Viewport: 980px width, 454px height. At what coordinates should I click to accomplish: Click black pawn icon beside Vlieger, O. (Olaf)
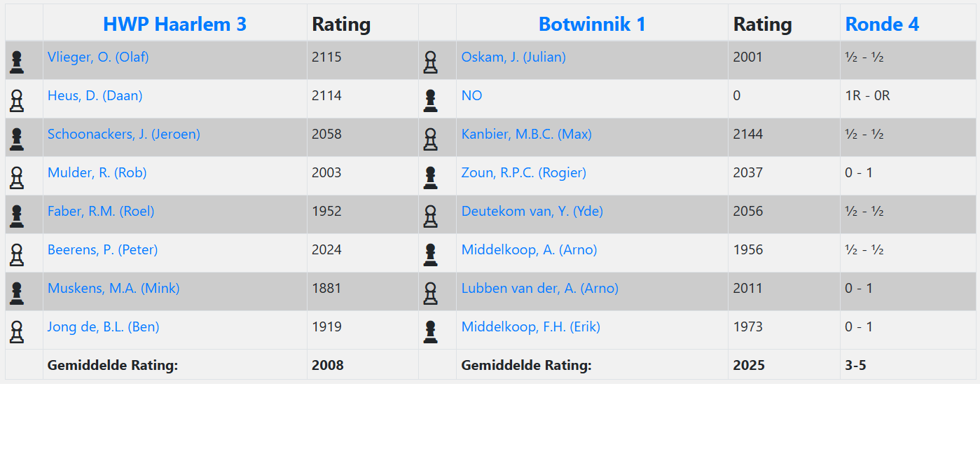pos(17,62)
